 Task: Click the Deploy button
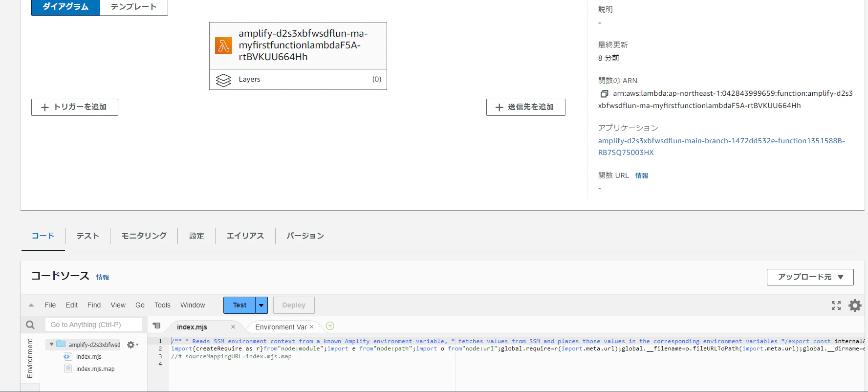coord(294,305)
